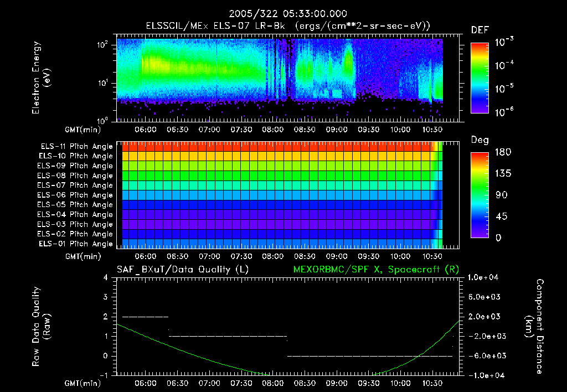
Task: Click the -1 tick on Raw Data Quality axis
Action: coord(104,375)
